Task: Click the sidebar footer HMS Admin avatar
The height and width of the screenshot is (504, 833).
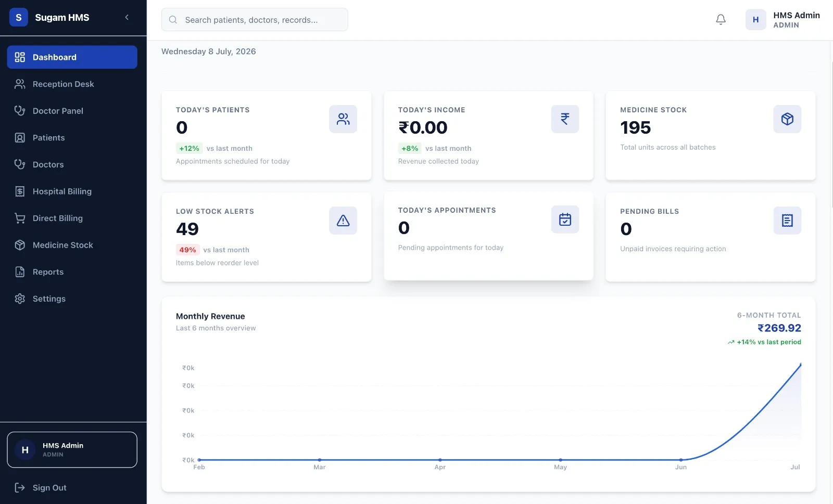Action: coord(25,450)
